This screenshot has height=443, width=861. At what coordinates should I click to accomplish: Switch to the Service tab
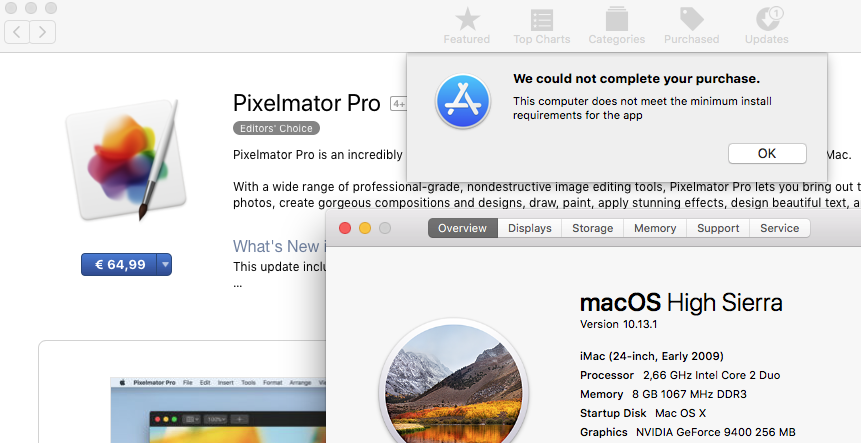(x=780, y=228)
